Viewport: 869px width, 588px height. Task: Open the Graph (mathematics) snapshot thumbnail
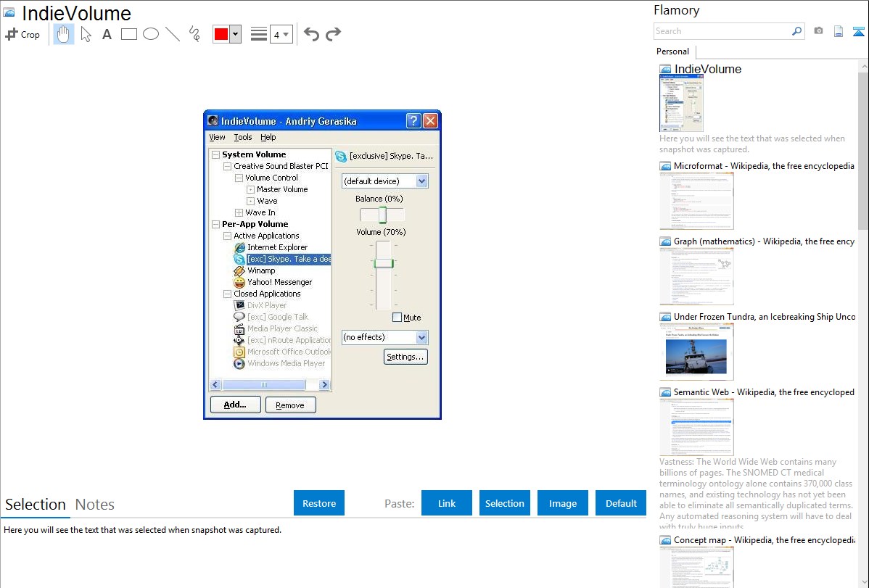[x=696, y=276]
